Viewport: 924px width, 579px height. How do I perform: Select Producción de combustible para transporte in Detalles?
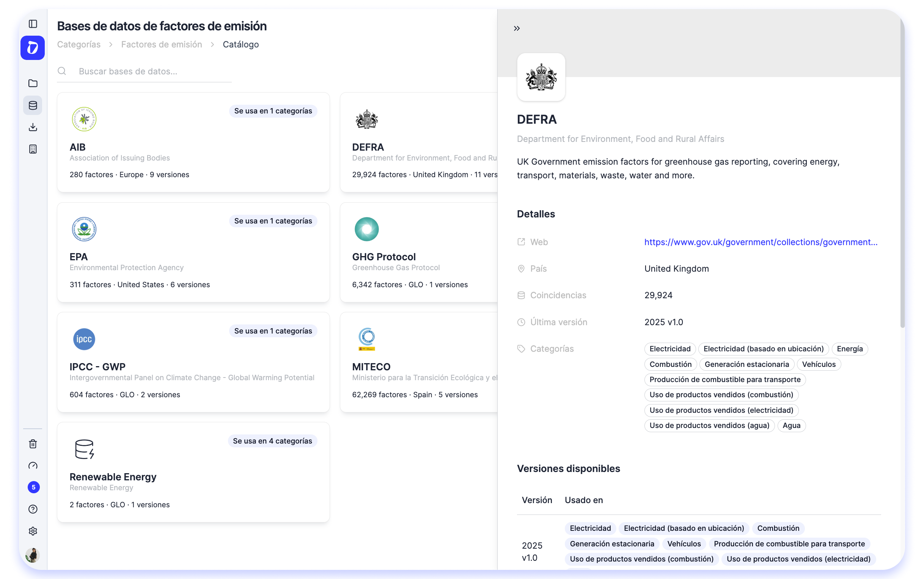[x=725, y=379]
